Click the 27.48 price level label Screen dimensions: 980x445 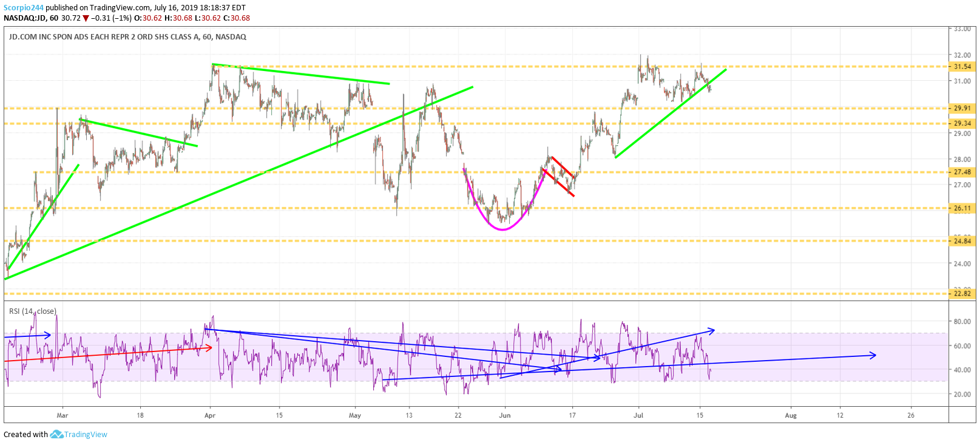(962, 172)
